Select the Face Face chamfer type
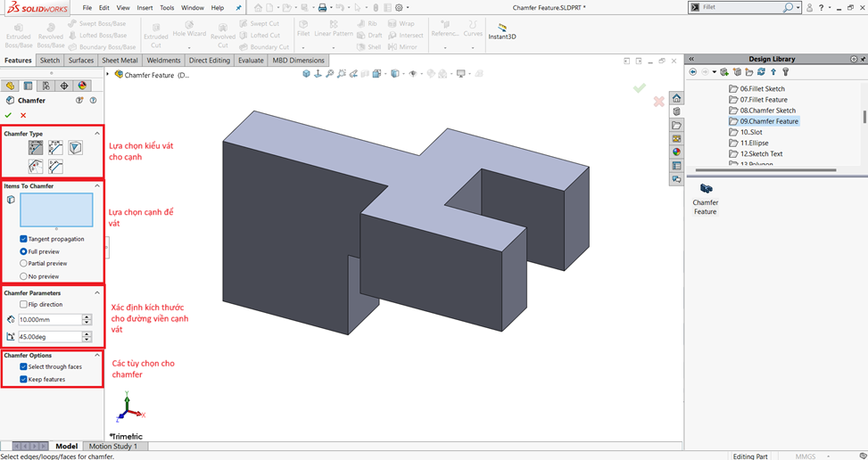 (56, 166)
